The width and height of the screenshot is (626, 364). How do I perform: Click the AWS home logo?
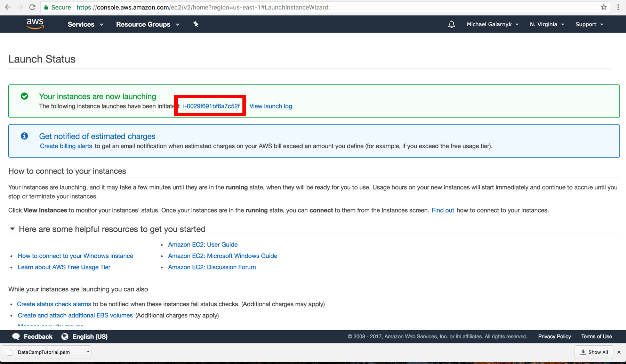coord(35,24)
